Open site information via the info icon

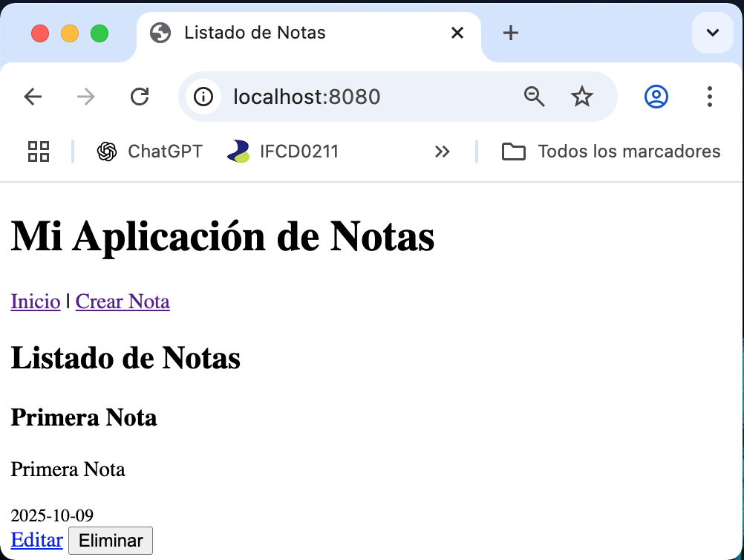point(203,97)
